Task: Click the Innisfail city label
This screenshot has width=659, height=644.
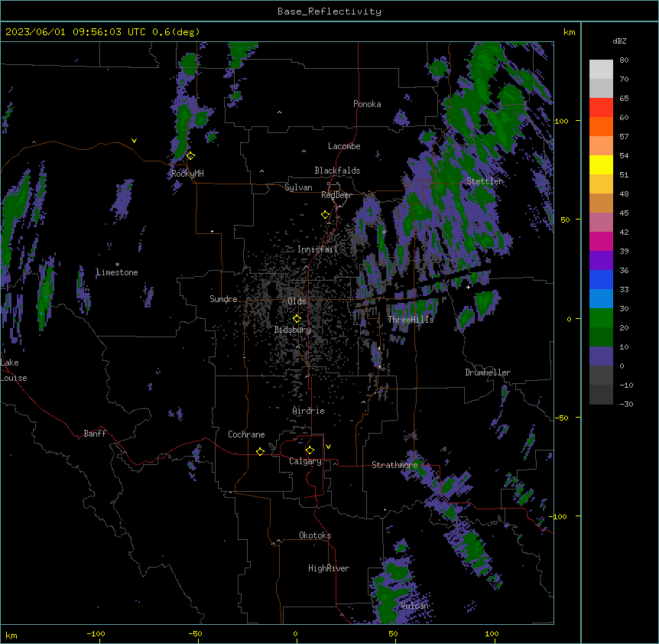Action: 317,249
